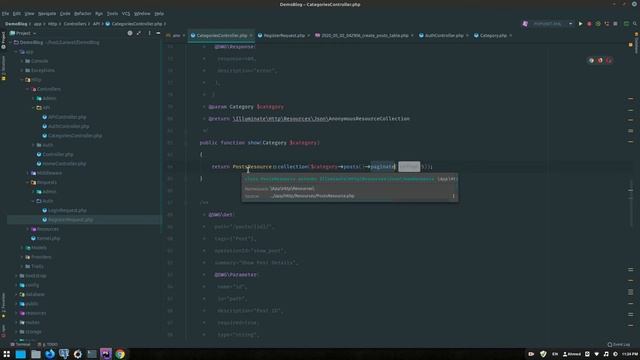Select HomeController.php in project tree
This screenshot has width=640, height=360.
coord(61,164)
